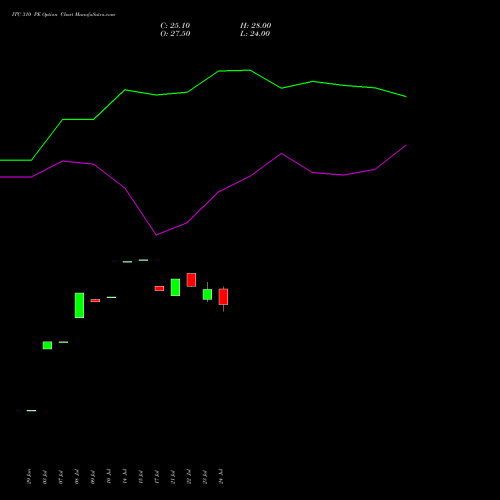Viewport: 500px width, 500px height.
Task: Click the 09 Jul date label
Action: coord(93,477)
